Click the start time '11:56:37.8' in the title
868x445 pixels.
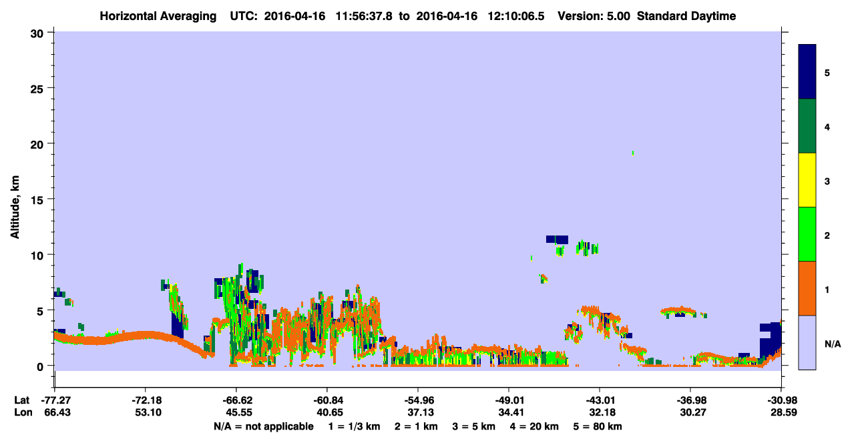[x=365, y=16]
